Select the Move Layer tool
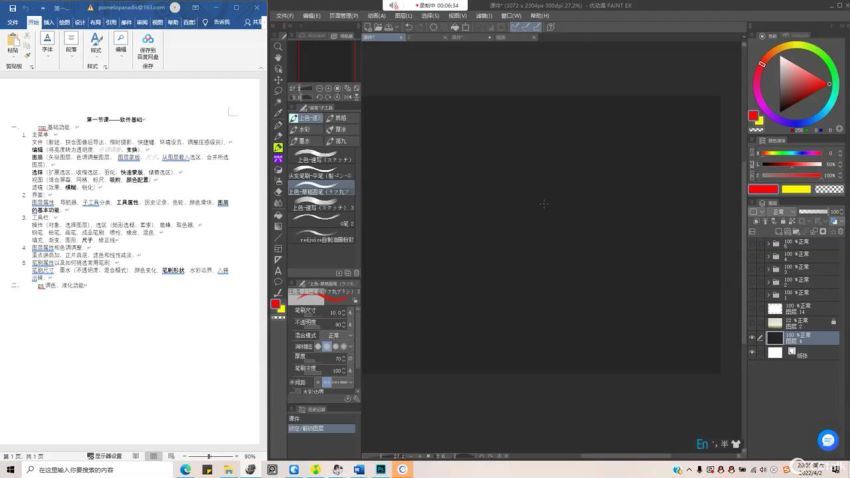850x478 pixels. pos(278,80)
